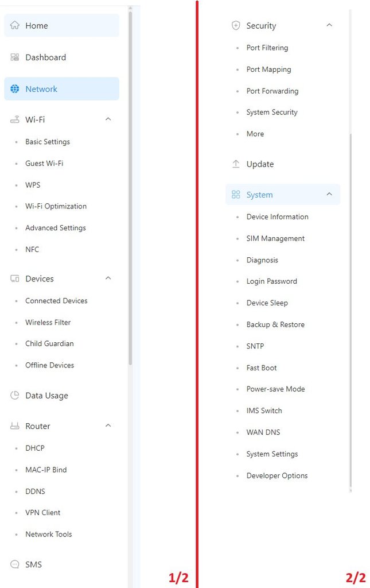The height and width of the screenshot is (588, 370).
Task: Go to Child Guardian page
Action: tap(49, 344)
